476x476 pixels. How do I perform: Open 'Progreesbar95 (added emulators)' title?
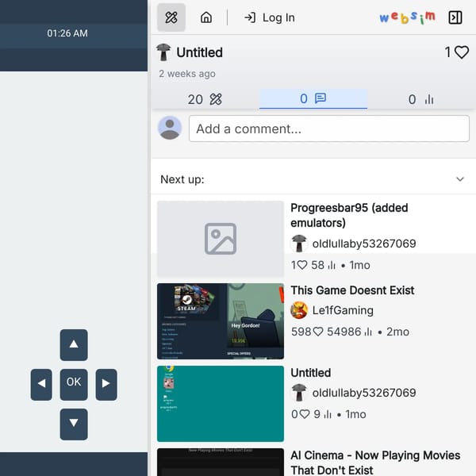coord(349,215)
